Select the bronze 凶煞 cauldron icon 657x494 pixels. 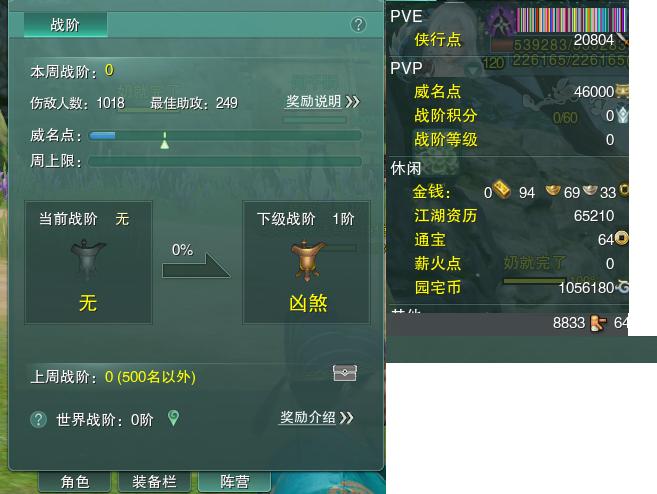(x=308, y=260)
